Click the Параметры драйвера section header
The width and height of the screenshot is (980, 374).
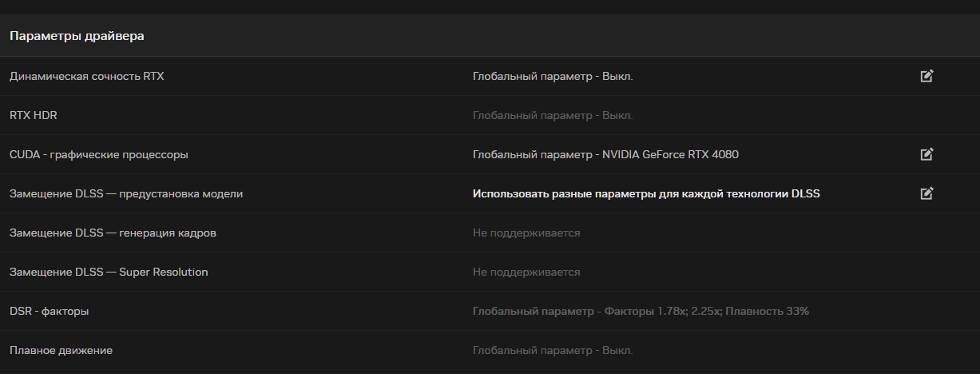(77, 36)
